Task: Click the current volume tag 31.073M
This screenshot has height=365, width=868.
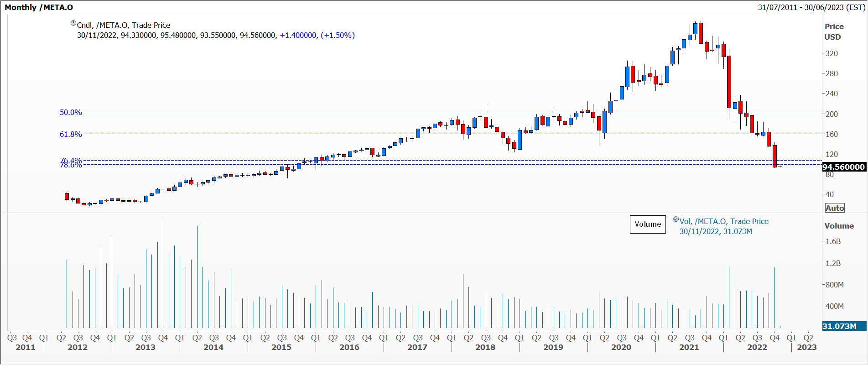Action: [x=843, y=326]
